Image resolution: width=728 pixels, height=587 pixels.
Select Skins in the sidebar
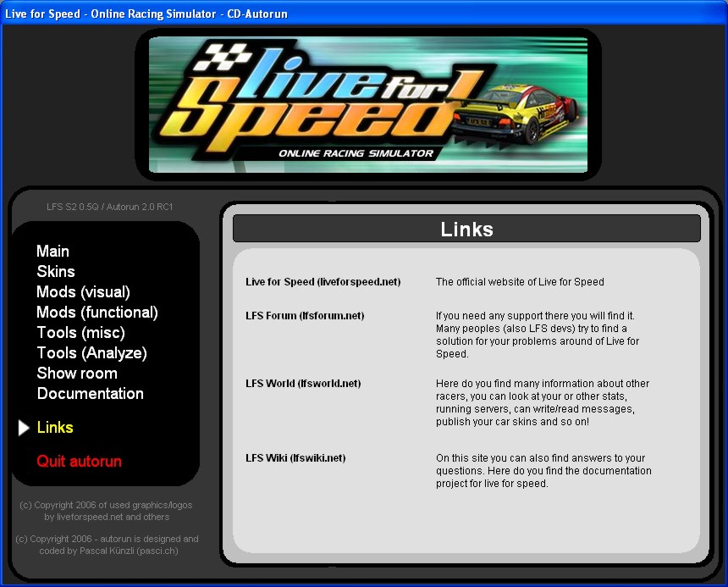56,272
